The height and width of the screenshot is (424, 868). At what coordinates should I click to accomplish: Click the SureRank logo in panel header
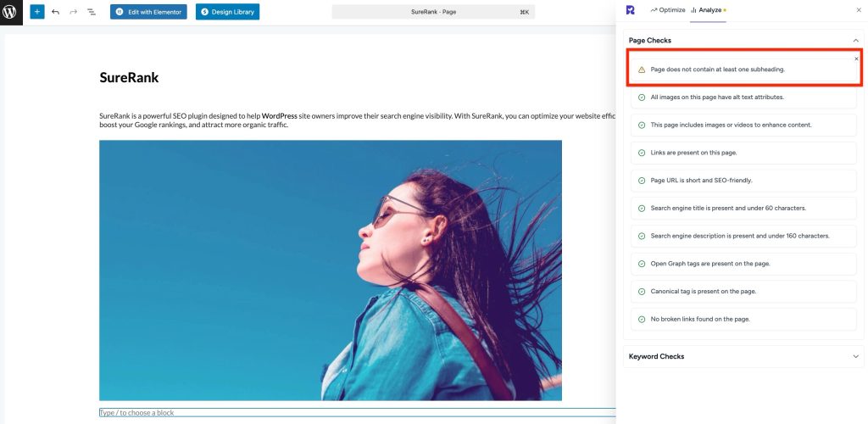(630, 9)
